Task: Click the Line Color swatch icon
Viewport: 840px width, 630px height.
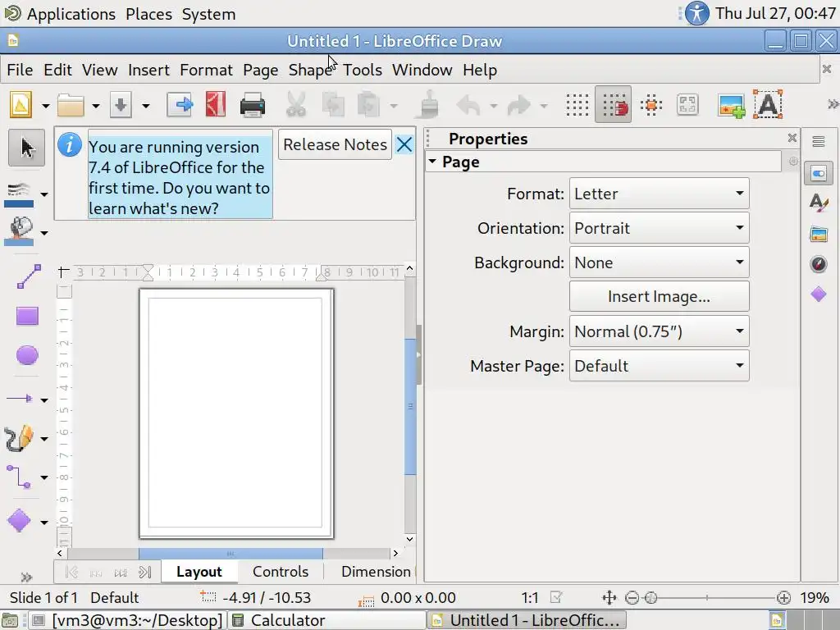Action: pyautogui.click(x=19, y=194)
